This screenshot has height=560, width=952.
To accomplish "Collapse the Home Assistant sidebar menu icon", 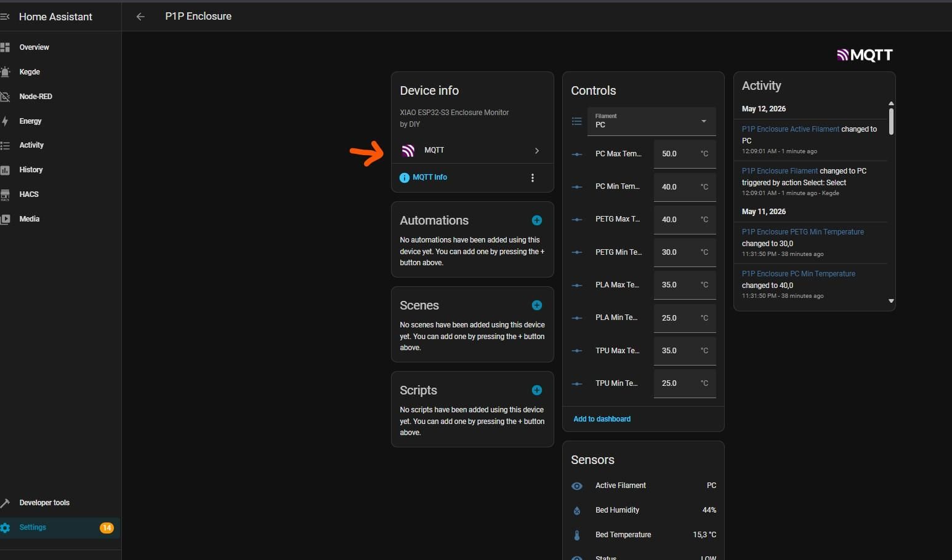I will tap(5, 17).
